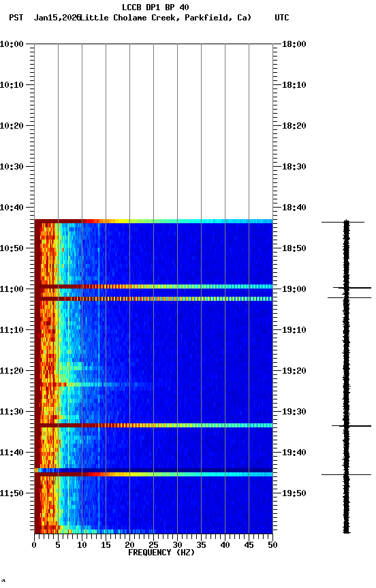Click the '19:30' UTC axis label
This screenshot has width=376, height=588.
294,412
